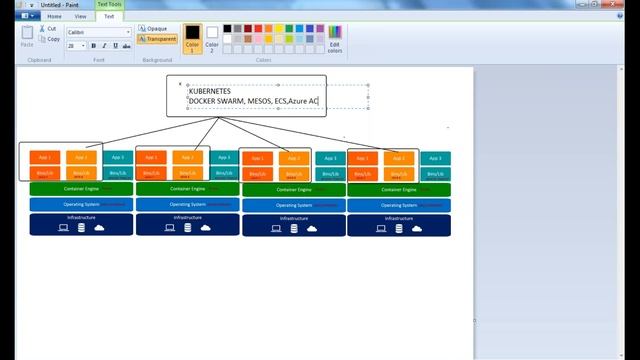Viewport: 640px width, 360px height.
Task: Switch to the View ribbon tab
Action: click(80, 16)
